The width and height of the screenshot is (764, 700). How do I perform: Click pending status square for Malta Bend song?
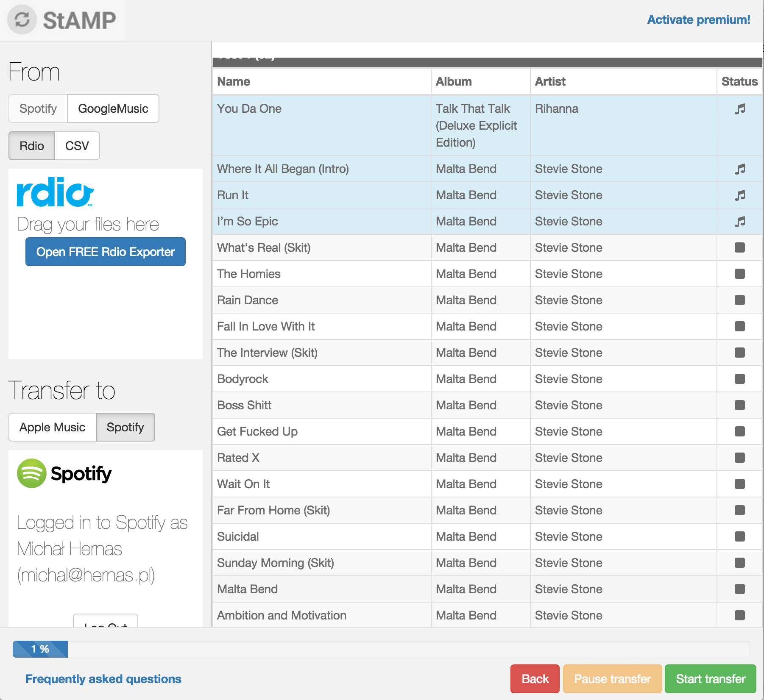(740, 589)
